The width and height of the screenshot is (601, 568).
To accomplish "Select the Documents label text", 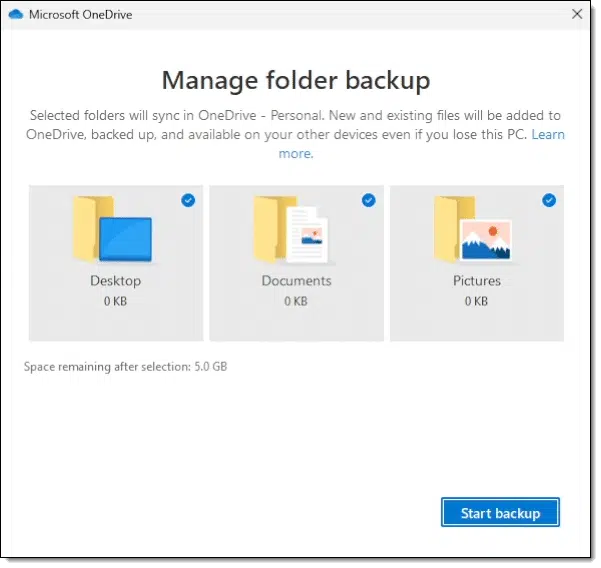I will point(296,281).
